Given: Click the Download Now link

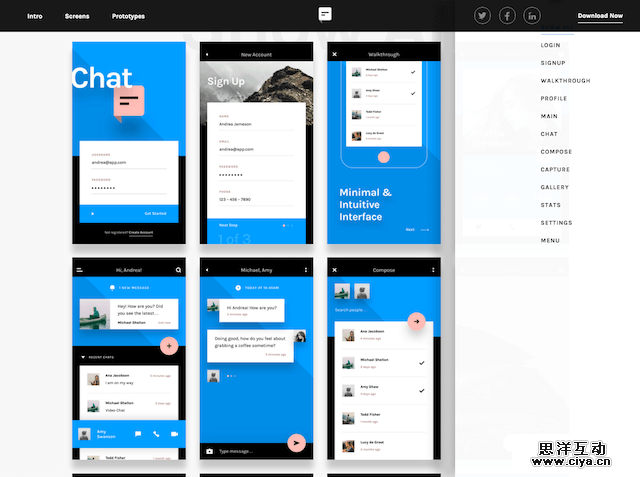Looking at the screenshot, I should point(600,16).
